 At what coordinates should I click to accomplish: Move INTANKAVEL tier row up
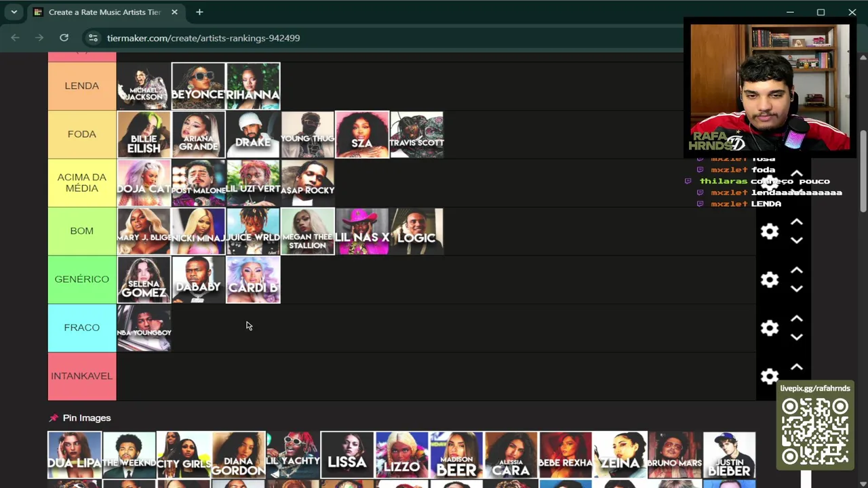797,367
